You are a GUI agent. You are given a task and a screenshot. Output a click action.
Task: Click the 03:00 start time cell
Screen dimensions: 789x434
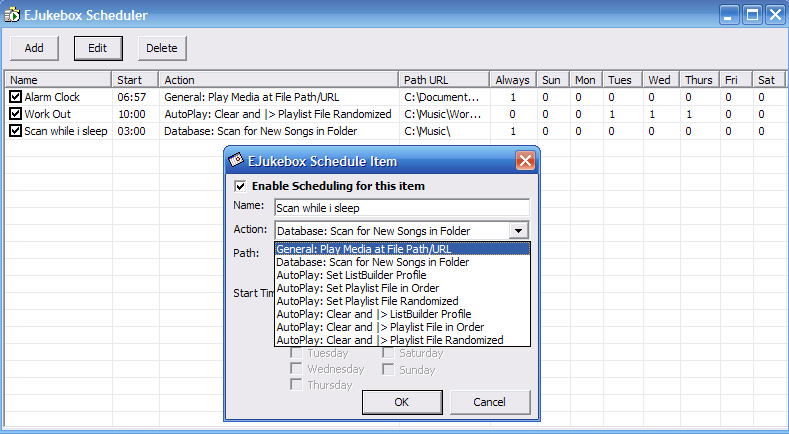coord(132,131)
